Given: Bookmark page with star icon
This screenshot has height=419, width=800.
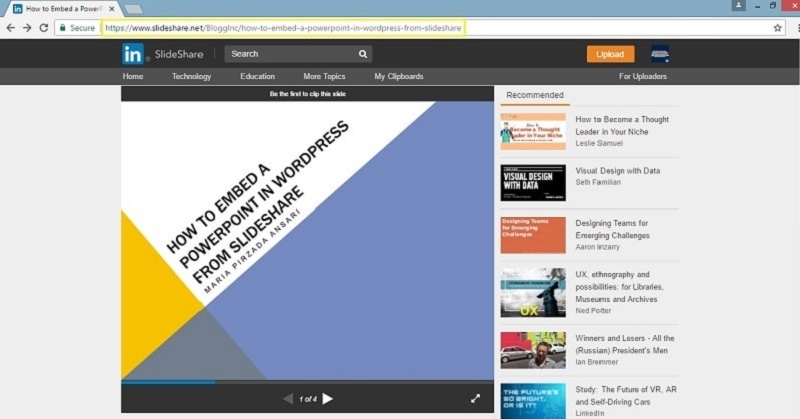Looking at the screenshot, I should (778, 28).
